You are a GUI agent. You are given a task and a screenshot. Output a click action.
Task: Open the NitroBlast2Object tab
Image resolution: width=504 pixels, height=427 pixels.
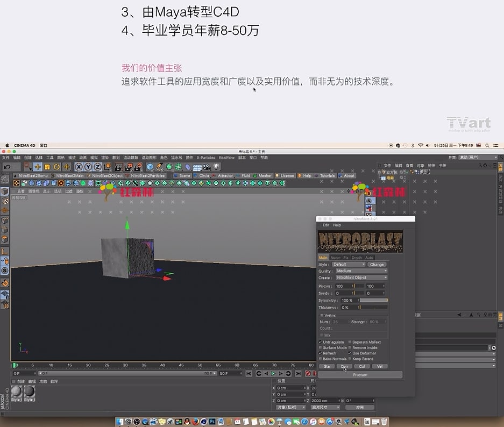105,176
